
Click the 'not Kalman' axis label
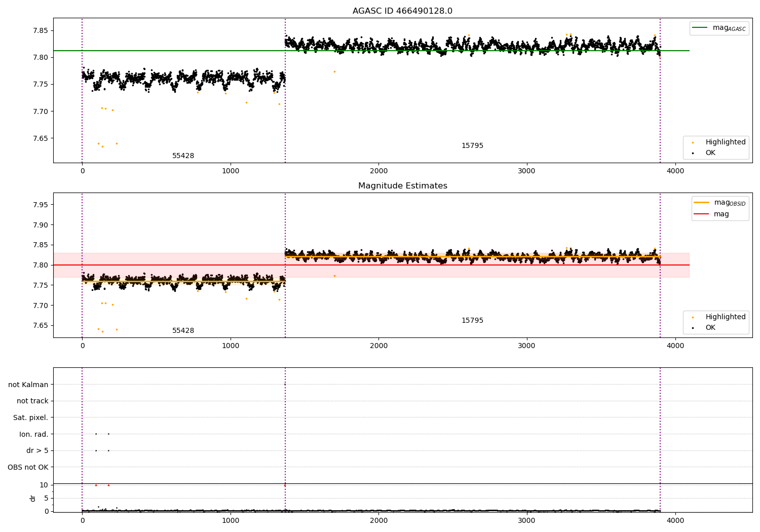pos(28,385)
